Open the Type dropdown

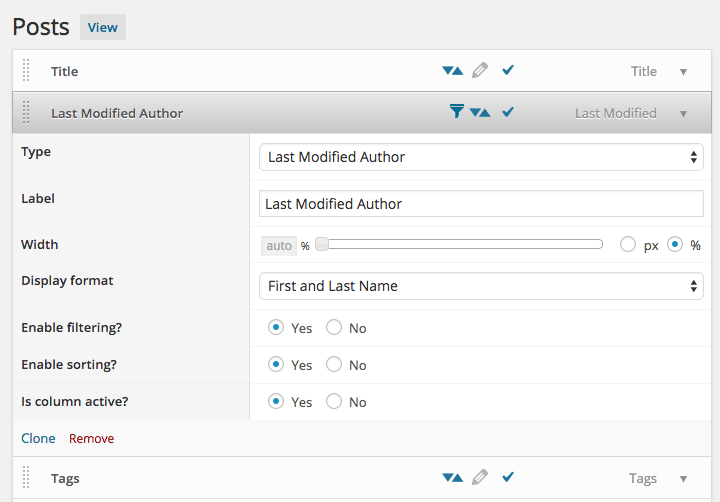click(481, 157)
